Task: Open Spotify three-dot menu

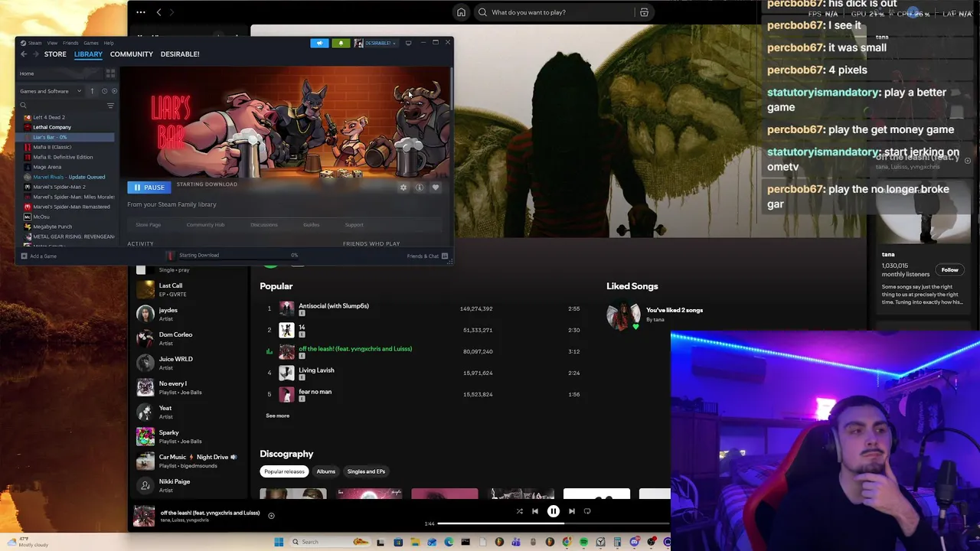Action: [x=140, y=12]
